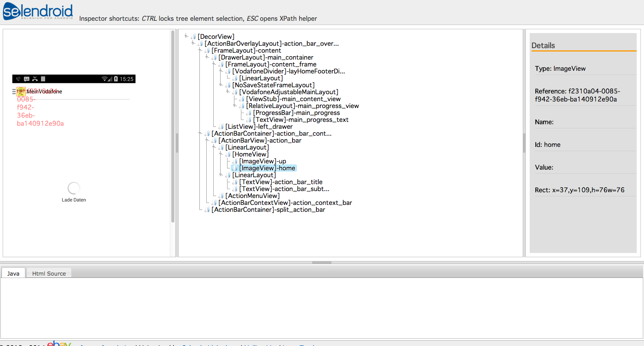Click the MeinVodafone title in phone preview
Viewport: 644px width, 346px height.
pyautogui.click(x=44, y=91)
